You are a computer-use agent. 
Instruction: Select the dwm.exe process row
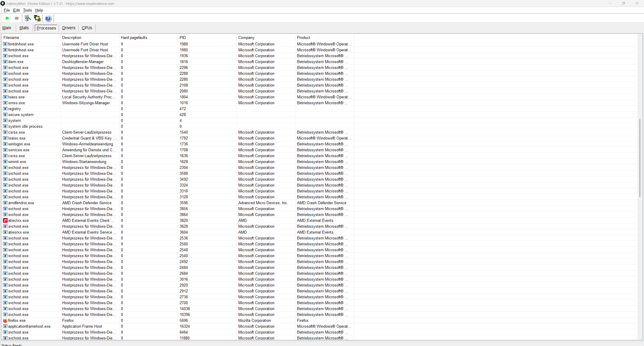[x=16, y=62]
